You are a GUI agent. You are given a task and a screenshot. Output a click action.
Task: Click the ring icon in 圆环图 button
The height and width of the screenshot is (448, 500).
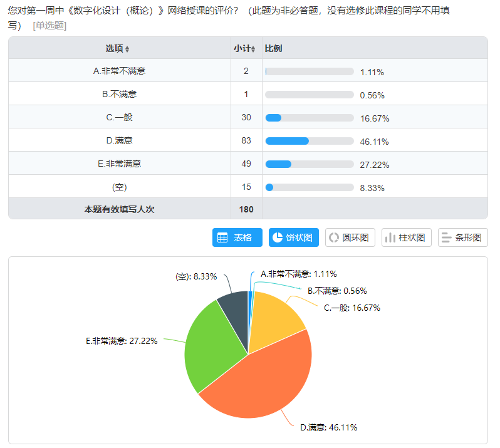[x=333, y=237]
